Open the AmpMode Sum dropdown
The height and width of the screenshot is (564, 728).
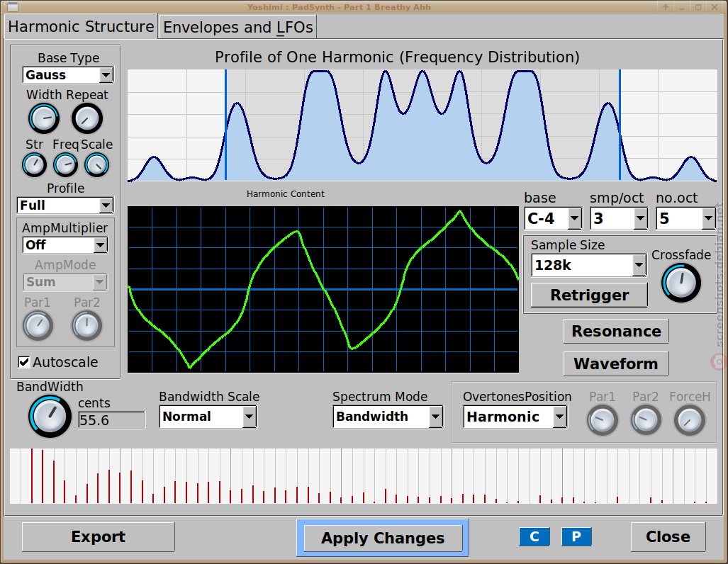(65, 282)
